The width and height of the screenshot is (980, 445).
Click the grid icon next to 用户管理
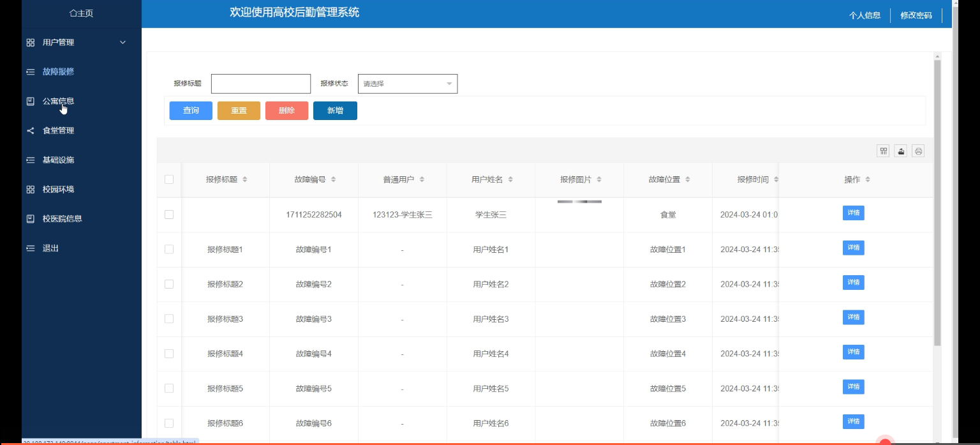tap(30, 42)
